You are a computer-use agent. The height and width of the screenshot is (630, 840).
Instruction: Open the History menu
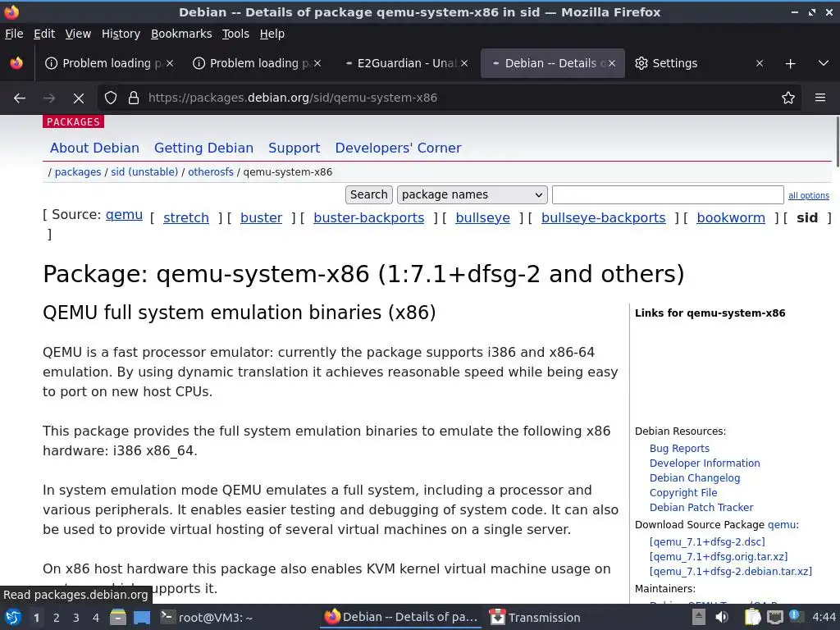(121, 34)
